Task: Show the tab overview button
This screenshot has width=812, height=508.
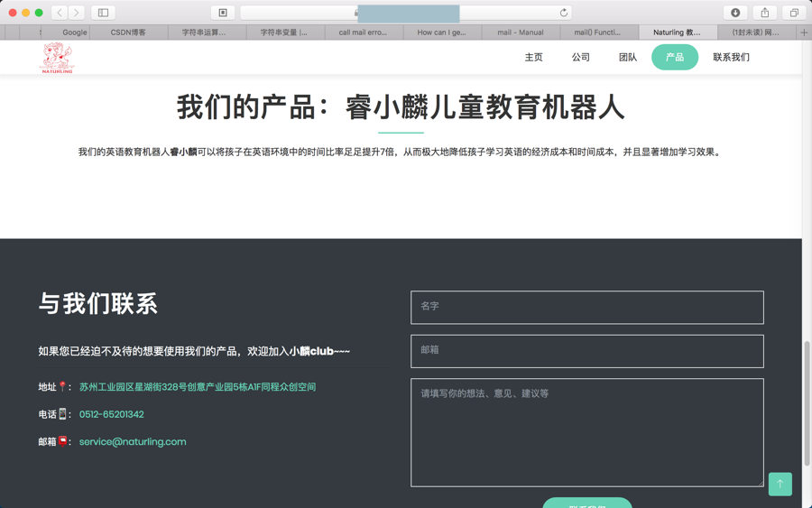Action: tap(794, 13)
